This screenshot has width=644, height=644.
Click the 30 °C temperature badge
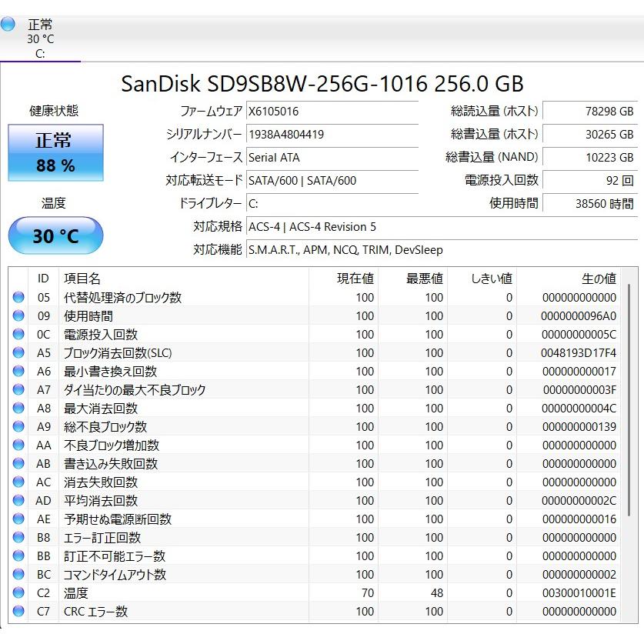(x=55, y=235)
